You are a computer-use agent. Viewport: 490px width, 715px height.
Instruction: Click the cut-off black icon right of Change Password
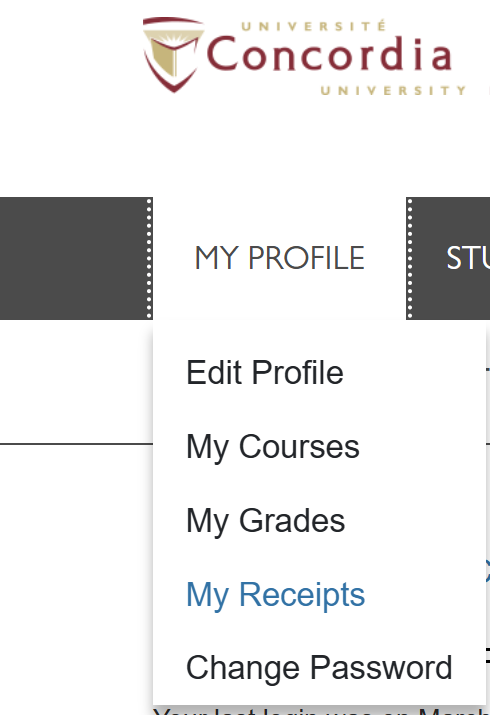488,656
